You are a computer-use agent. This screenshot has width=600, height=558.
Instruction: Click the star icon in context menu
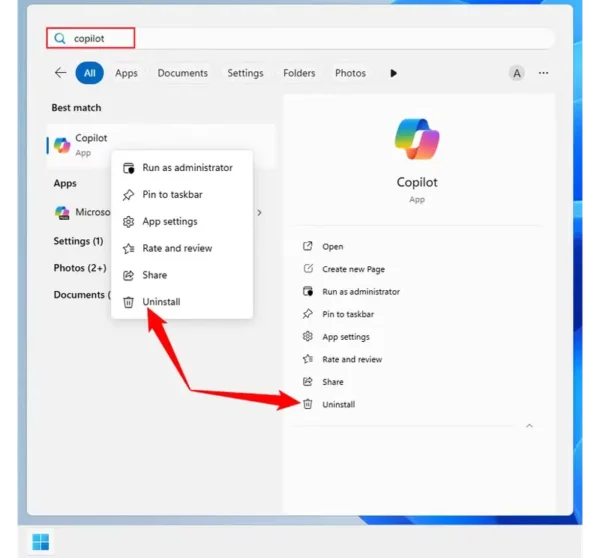coord(129,248)
